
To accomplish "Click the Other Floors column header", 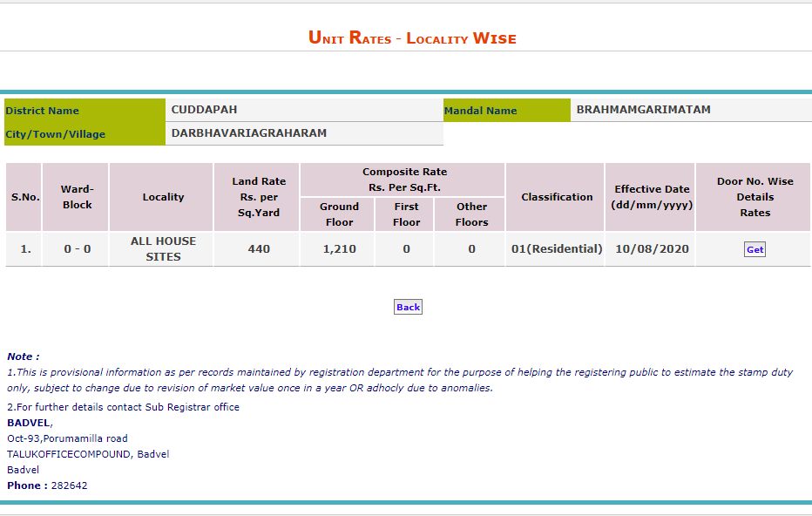I will coord(470,214).
